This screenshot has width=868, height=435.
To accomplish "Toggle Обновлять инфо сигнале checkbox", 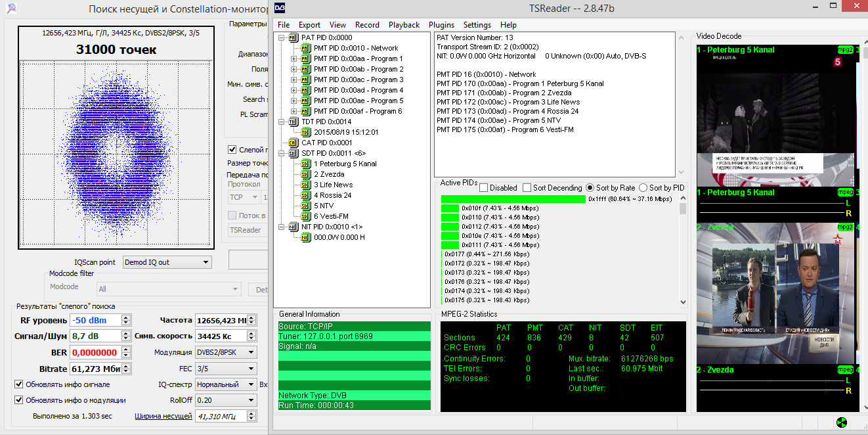I will 18,384.
